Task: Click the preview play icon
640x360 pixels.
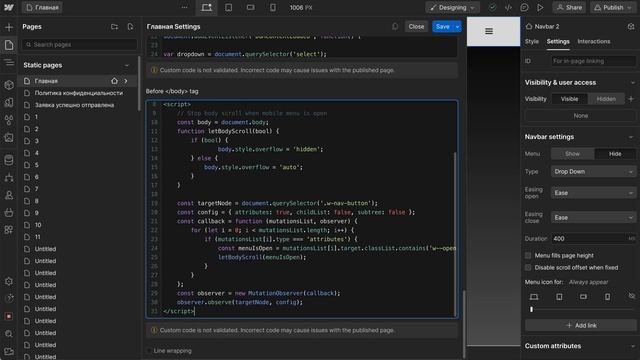Action: (540, 7)
